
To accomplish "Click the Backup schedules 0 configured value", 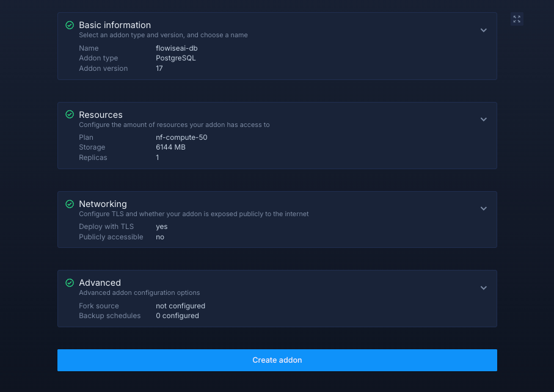I will [177, 316].
